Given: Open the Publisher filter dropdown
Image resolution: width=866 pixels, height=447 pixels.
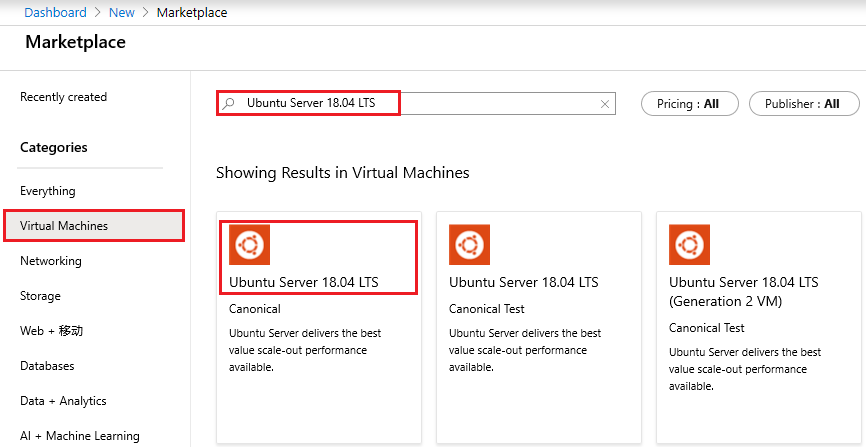Looking at the screenshot, I should tap(804, 104).
